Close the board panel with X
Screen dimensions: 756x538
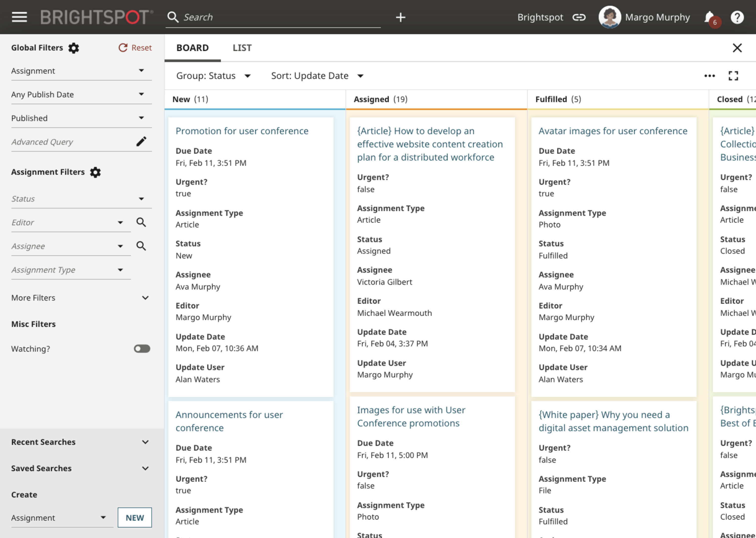[x=737, y=48]
